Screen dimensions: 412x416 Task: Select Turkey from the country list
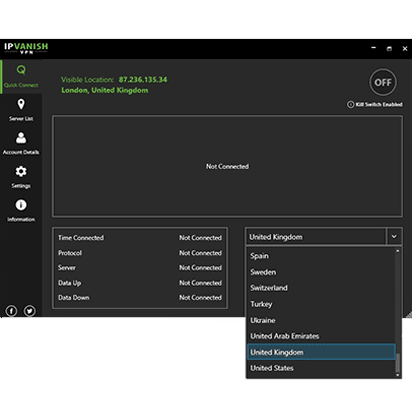coord(321,304)
